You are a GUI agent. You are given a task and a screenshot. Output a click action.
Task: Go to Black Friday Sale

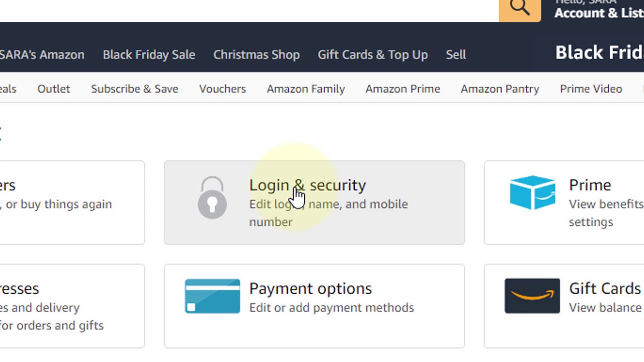tap(149, 55)
